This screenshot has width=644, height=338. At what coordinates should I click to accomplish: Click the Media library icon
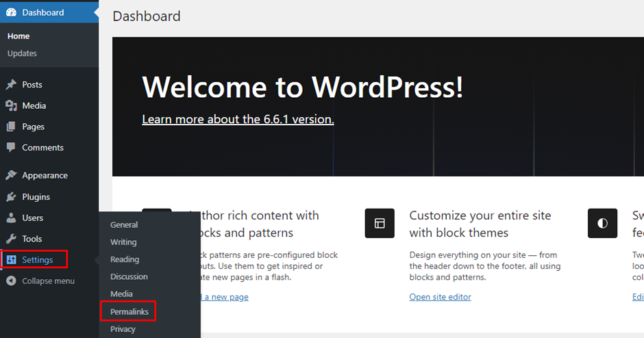click(x=11, y=105)
